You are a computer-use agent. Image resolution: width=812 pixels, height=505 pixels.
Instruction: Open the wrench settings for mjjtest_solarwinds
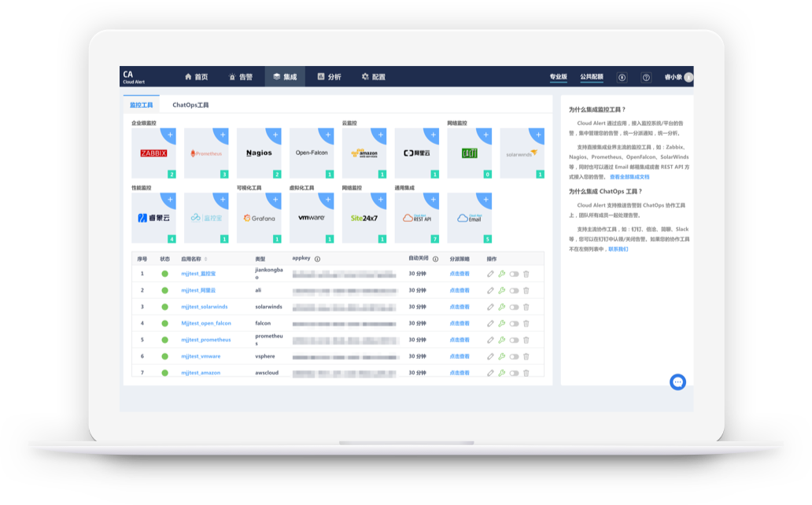tap(502, 307)
